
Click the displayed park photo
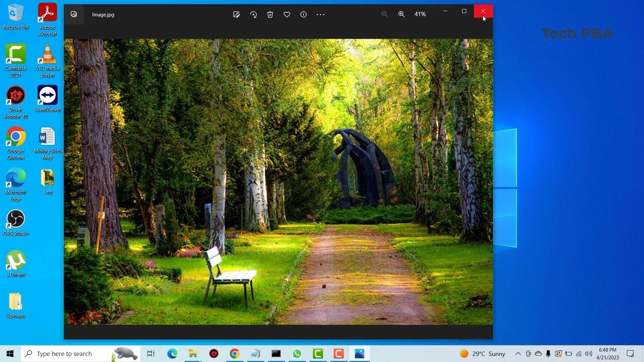pyautogui.click(x=278, y=182)
